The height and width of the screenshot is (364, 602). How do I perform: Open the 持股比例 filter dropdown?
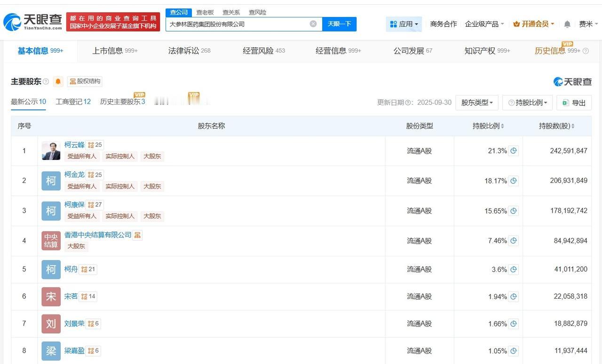(x=528, y=103)
